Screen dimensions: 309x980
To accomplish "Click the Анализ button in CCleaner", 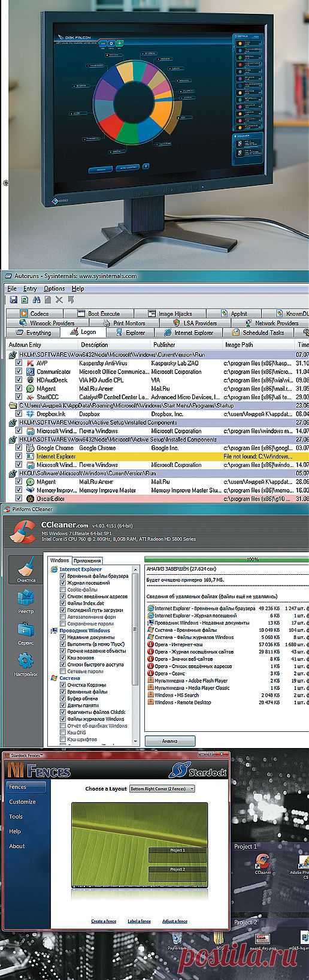I will (x=169, y=741).
